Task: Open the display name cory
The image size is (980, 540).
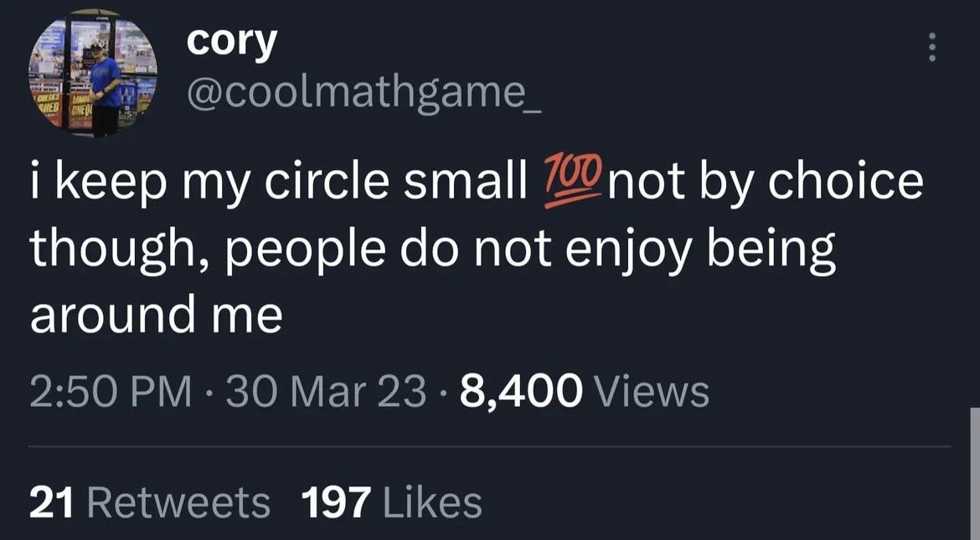Action: 231,42
